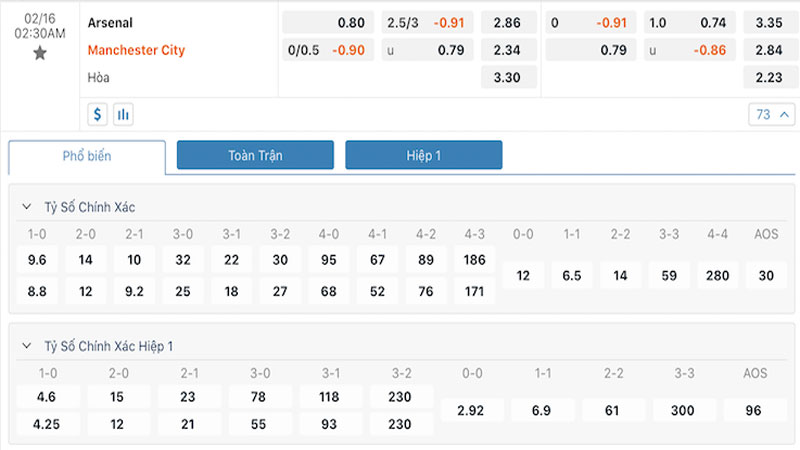Select first-half over 1.0 odds 0.74

[690, 23]
